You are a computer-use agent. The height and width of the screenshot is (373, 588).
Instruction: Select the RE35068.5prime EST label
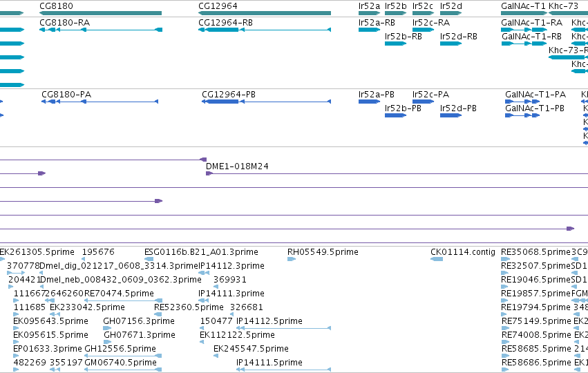click(535, 252)
